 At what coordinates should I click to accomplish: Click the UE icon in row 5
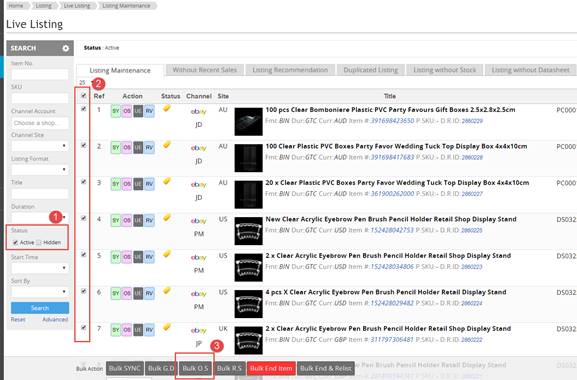coord(138,257)
